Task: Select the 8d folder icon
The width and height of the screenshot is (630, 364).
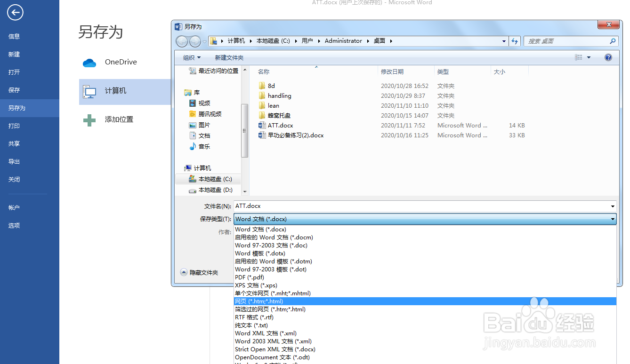Action: pyautogui.click(x=262, y=86)
